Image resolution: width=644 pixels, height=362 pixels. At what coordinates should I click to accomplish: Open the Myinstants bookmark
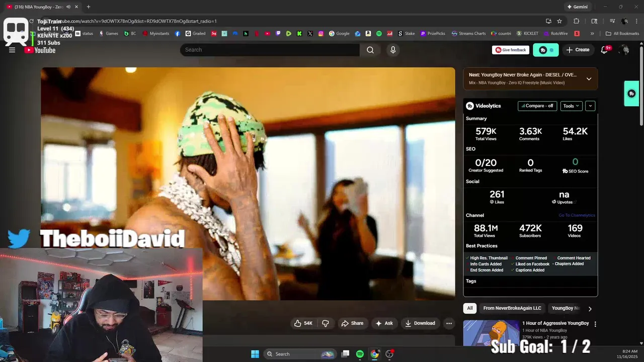[156, 34]
